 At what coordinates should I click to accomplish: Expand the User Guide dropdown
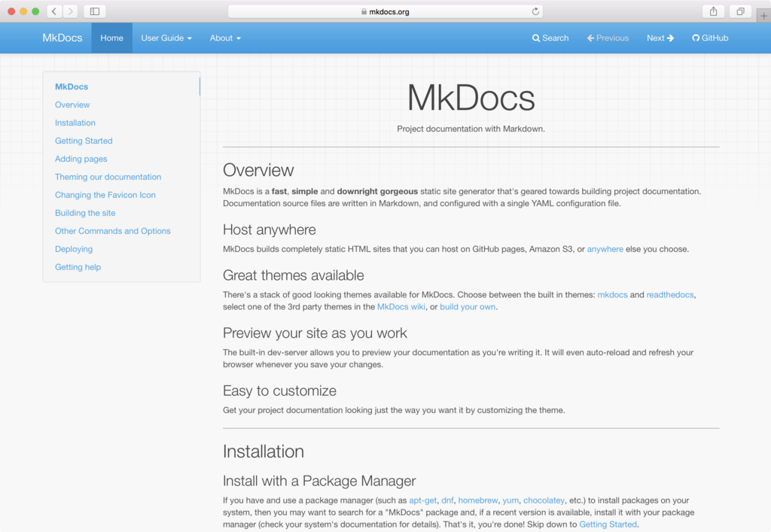(166, 38)
